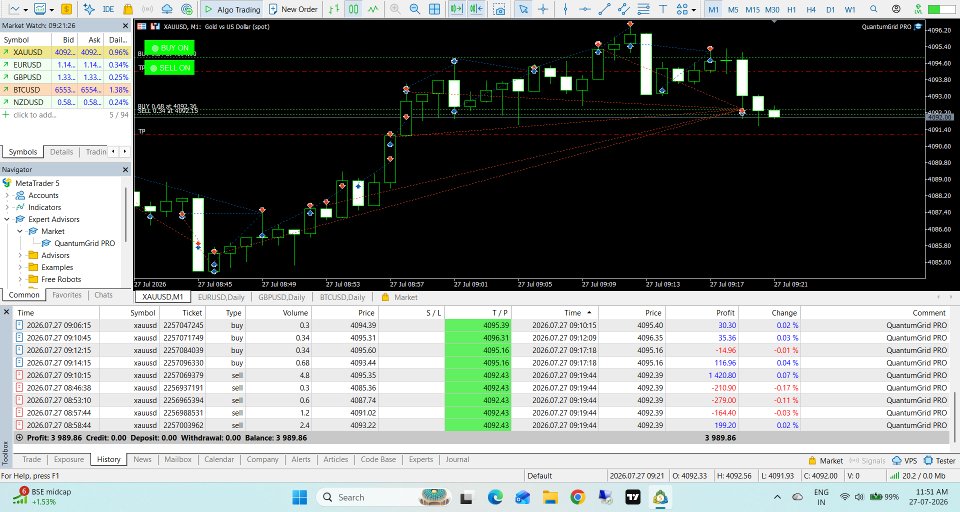Close the Market Watch panel
960x512 pixels.
tap(126, 26)
